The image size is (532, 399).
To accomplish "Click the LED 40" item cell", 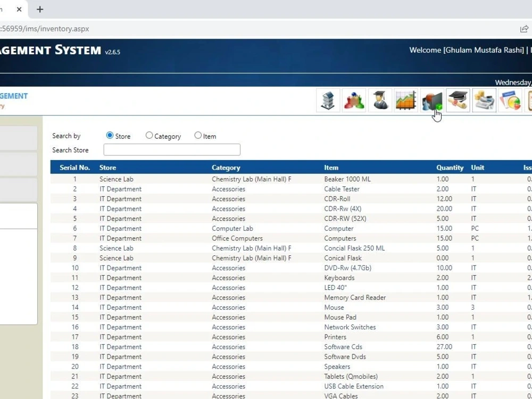I will (x=335, y=287).
